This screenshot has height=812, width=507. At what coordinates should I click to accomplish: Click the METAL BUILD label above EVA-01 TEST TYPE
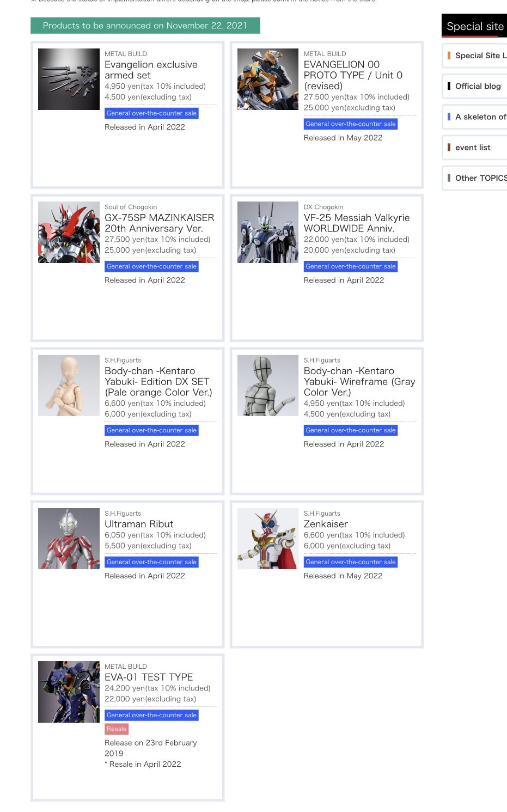(126, 667)
